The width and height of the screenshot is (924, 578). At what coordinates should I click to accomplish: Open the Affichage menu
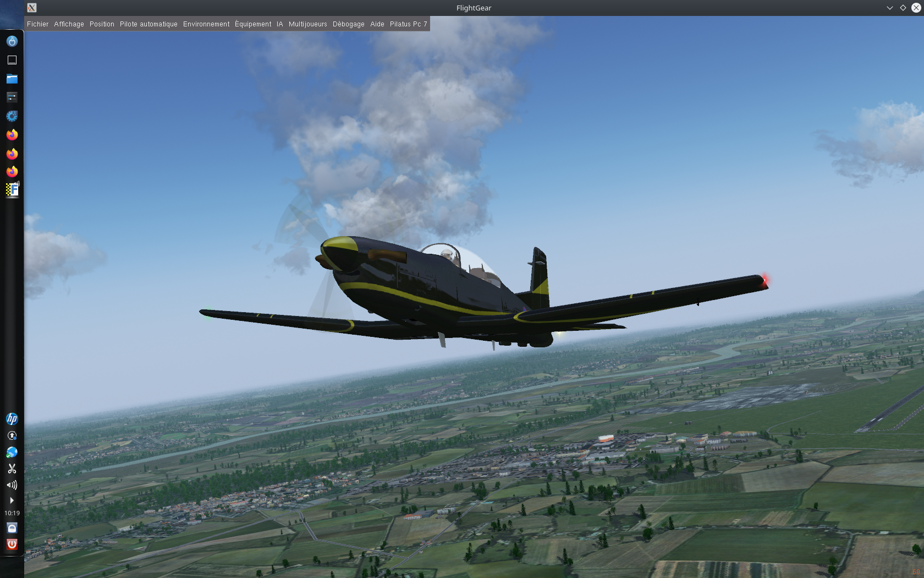69,24
